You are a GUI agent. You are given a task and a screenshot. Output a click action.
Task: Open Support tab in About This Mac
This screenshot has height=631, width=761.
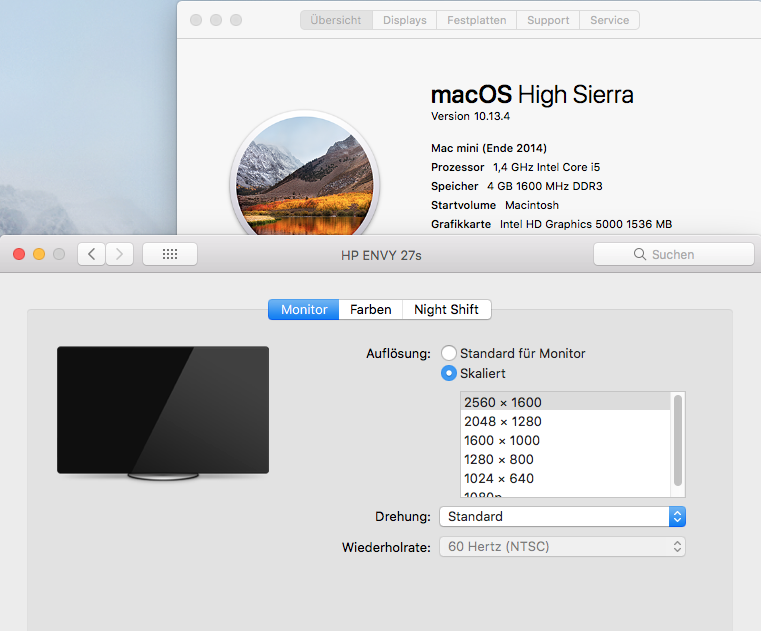tap(548, 20)
